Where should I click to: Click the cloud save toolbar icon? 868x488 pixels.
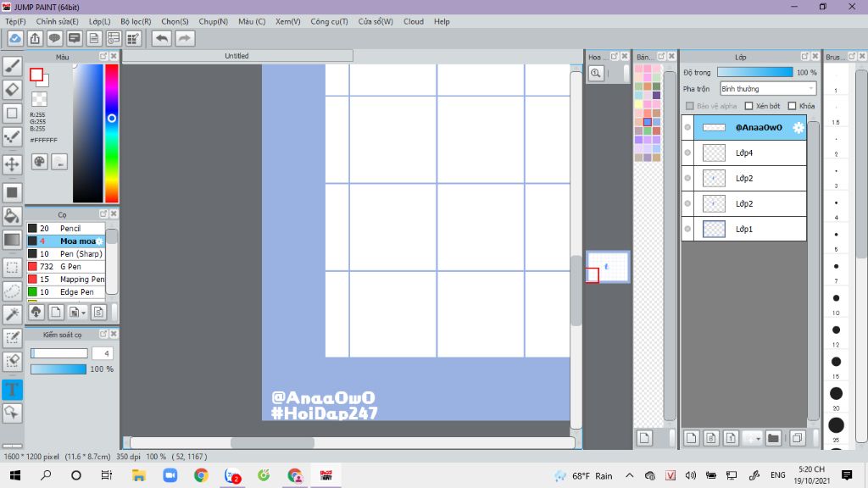tap(15, 38)
